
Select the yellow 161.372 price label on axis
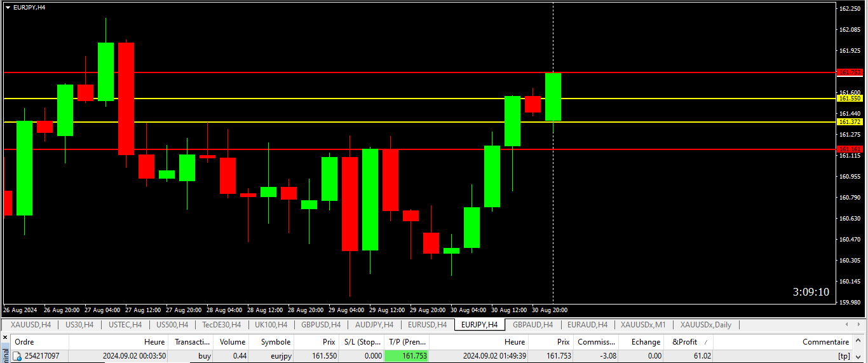pyautogui.click(x=850, y=121)
